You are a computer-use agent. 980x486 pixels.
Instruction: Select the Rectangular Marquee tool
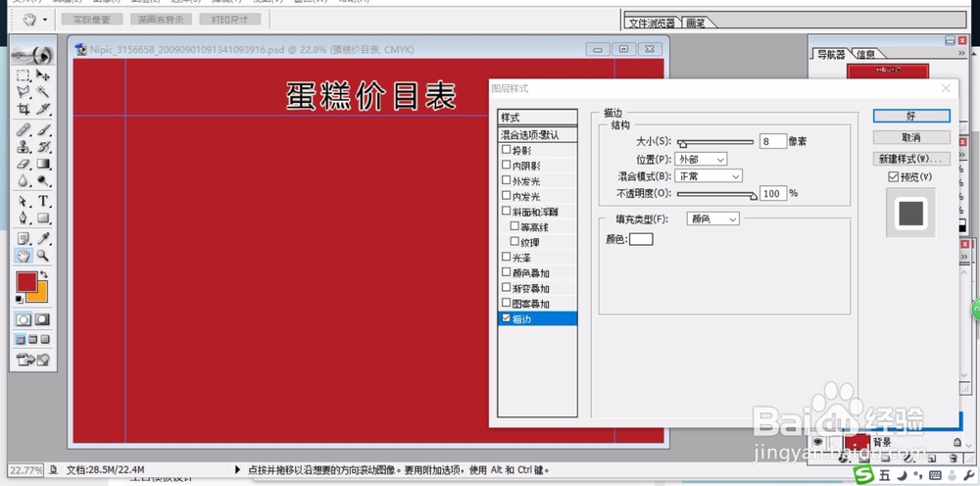pyautogui.click(x=24, y=75)
